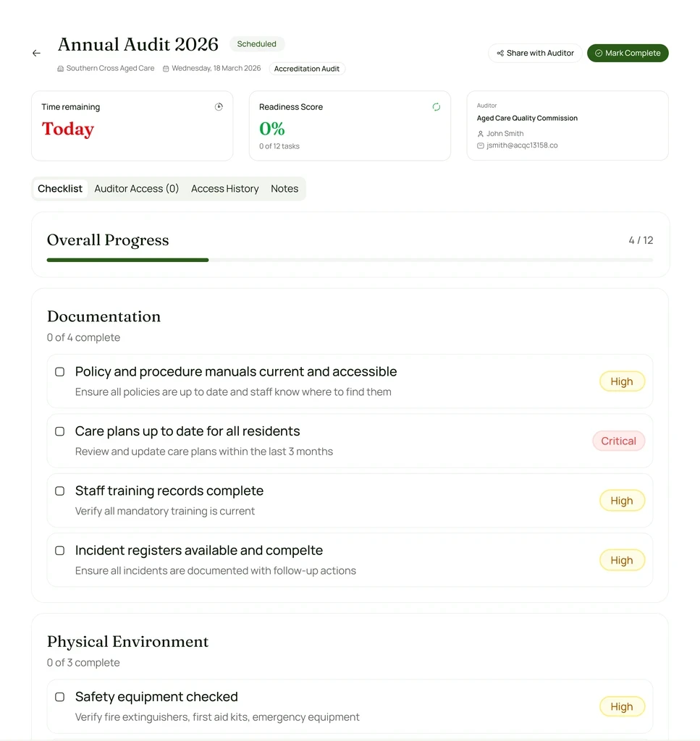700x741 pixels.
Task: Click the Critical priority badge on Care plans
Action: (x=618, y=441)
